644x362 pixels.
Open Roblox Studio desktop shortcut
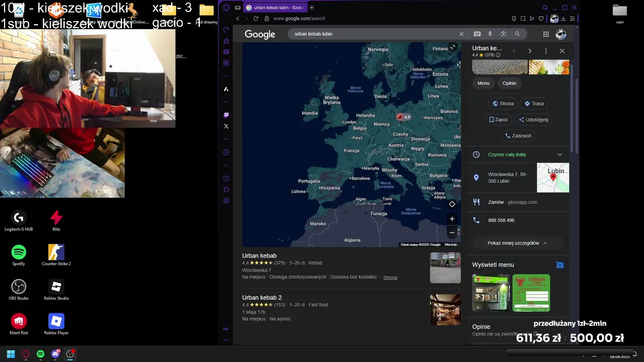56,290
